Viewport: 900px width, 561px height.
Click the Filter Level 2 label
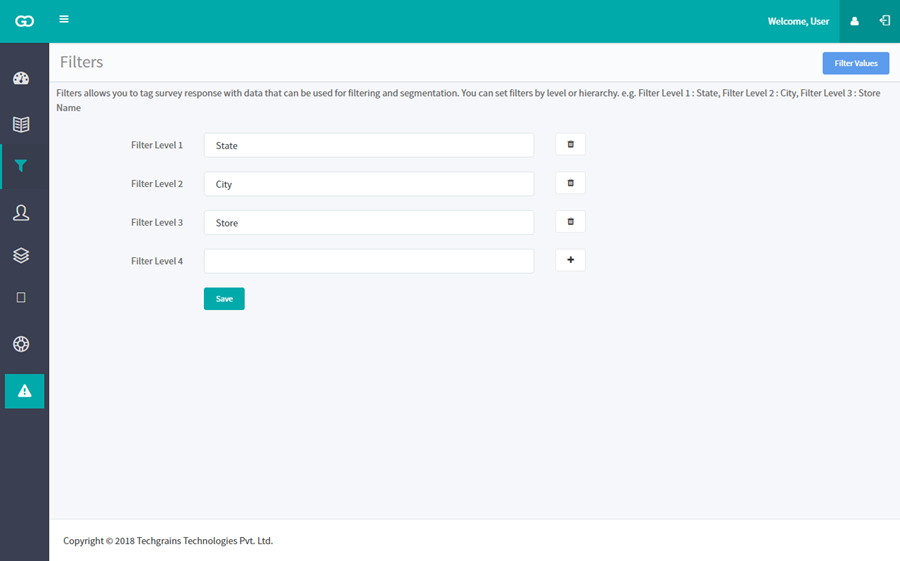157,183
